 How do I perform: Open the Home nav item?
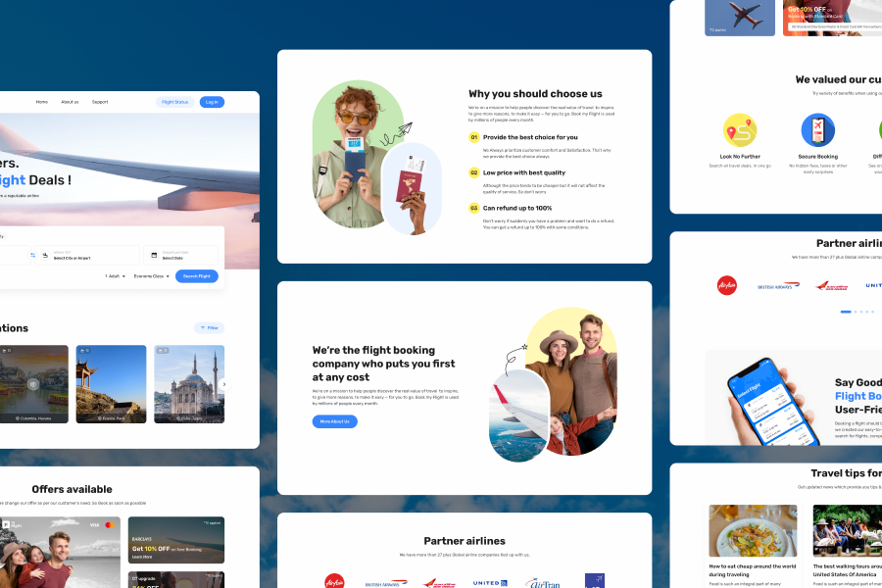42,102
